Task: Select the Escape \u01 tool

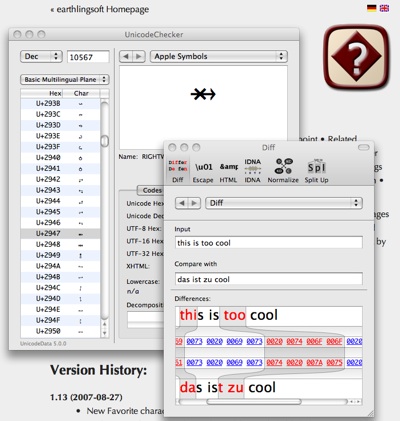Action: [203, 170]
